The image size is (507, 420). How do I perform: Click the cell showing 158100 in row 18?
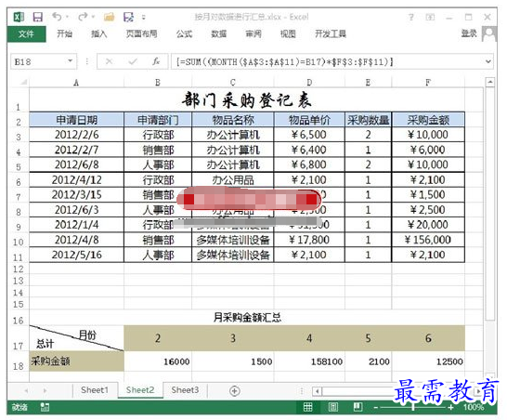[x=309, y=361]
